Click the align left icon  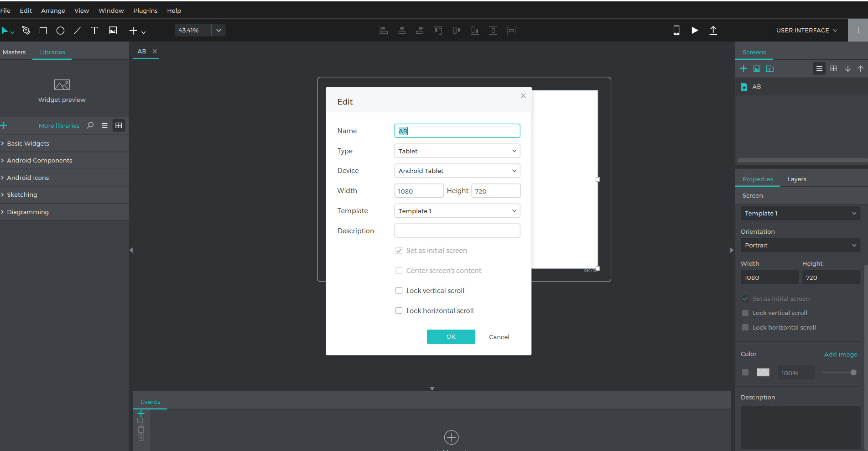click(x=384, y=31)
